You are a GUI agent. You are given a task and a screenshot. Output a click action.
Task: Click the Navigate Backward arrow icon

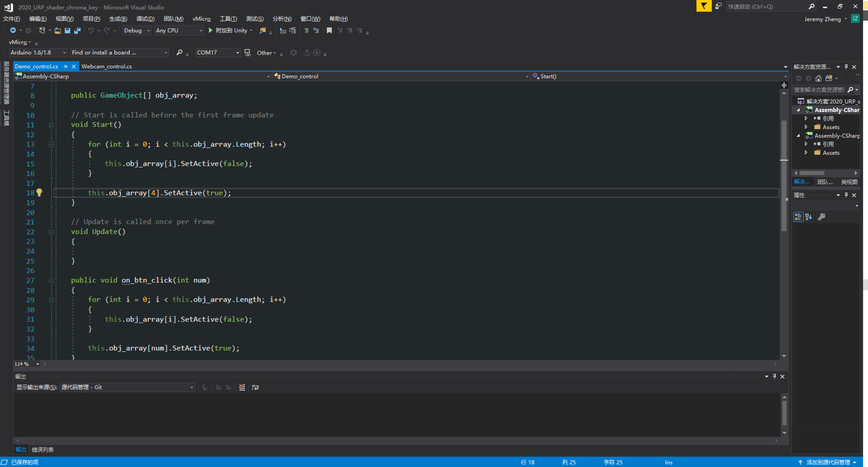tap(14, 30)
